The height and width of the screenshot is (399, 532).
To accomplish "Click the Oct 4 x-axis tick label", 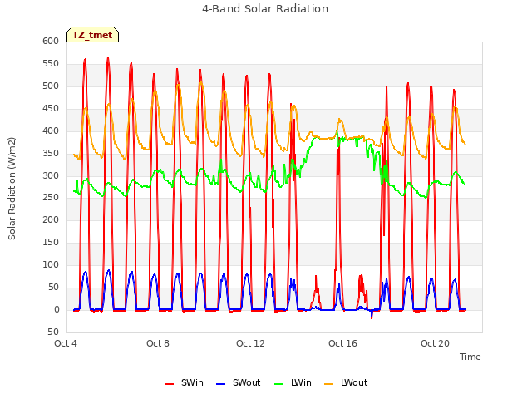I will (66, 343).
